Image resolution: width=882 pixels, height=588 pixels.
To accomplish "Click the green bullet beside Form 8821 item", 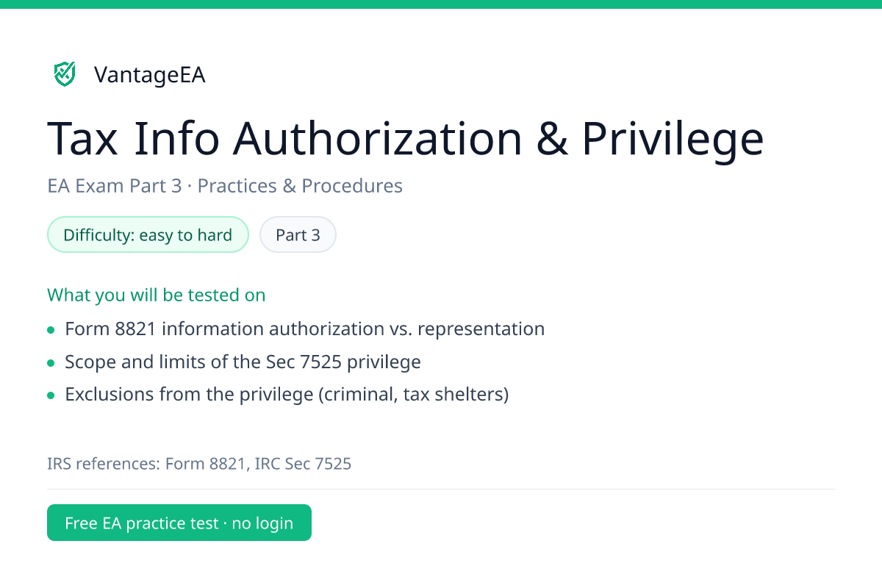I will pos(51,330).
